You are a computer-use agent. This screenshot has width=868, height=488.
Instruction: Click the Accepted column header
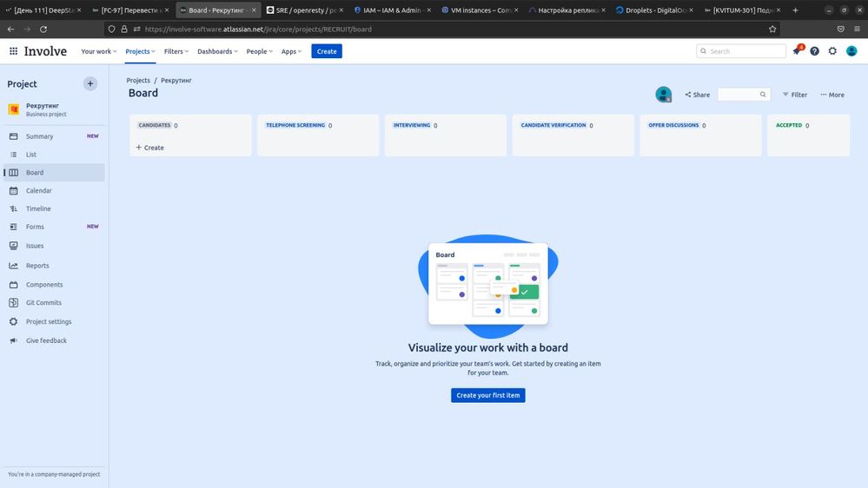pyautogui.click(x=789, y=126)
